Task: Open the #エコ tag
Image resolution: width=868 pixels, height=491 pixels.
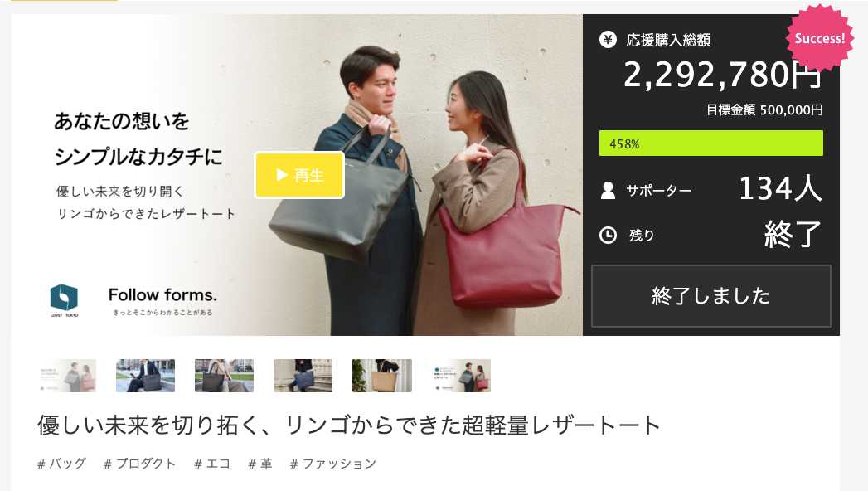Action: pos(212,464)
